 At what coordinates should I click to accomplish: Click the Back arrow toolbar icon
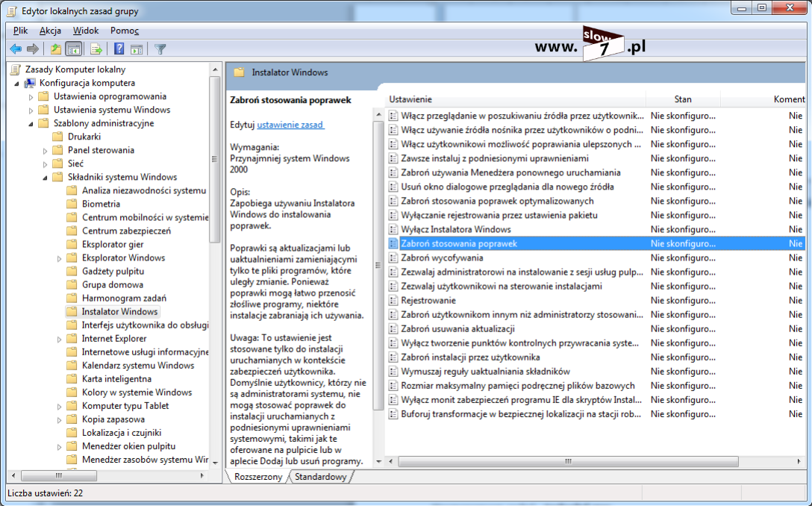coord(16,49)
